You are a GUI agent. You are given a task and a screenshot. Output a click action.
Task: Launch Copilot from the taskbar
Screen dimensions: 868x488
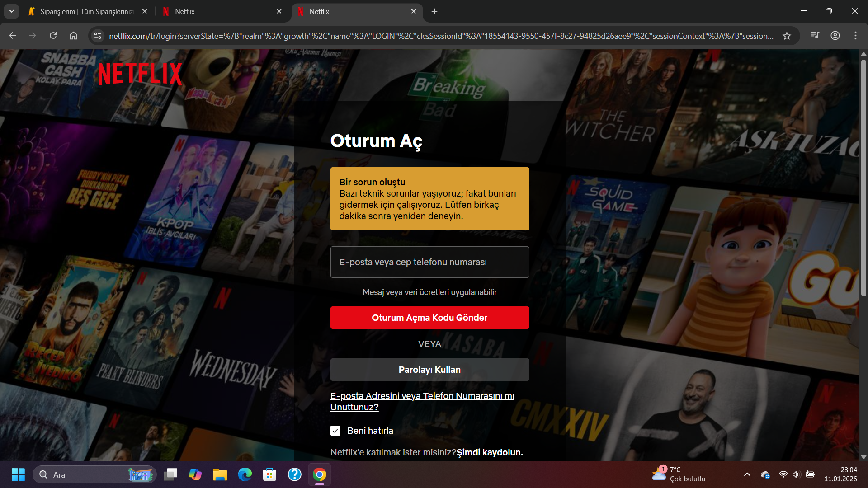[x=195, y=474]
